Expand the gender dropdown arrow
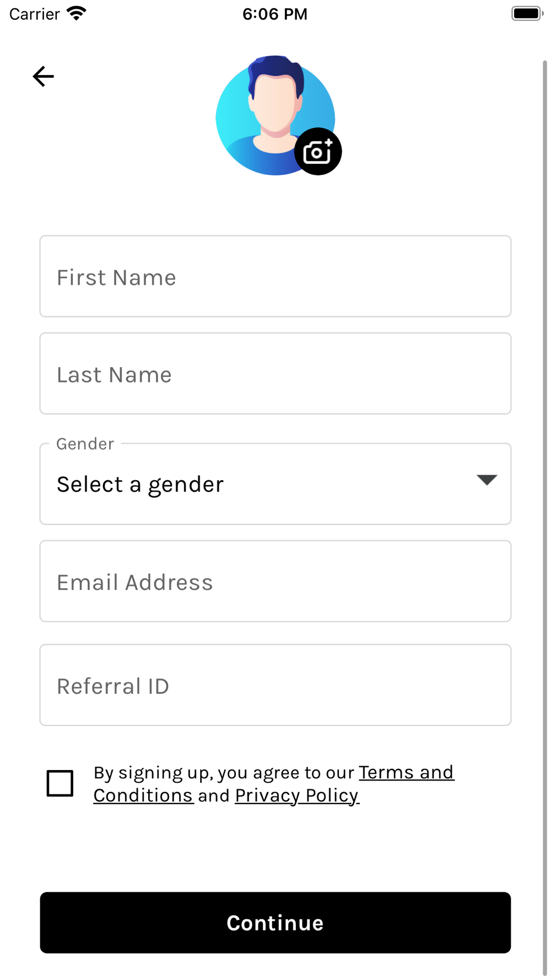This screenshot has width=551, height=980. tap(487, 480)
